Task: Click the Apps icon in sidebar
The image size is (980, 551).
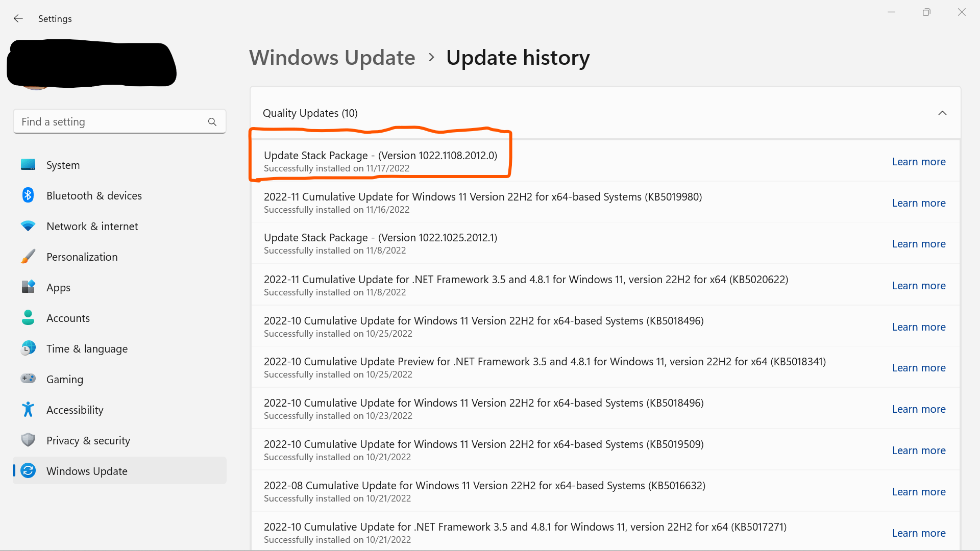Action: (28, 287)
